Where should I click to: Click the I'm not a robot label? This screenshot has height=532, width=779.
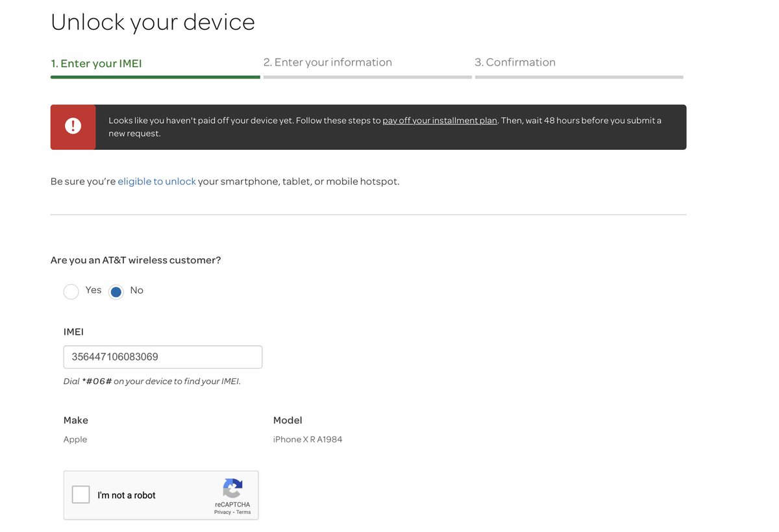[127, 495]
